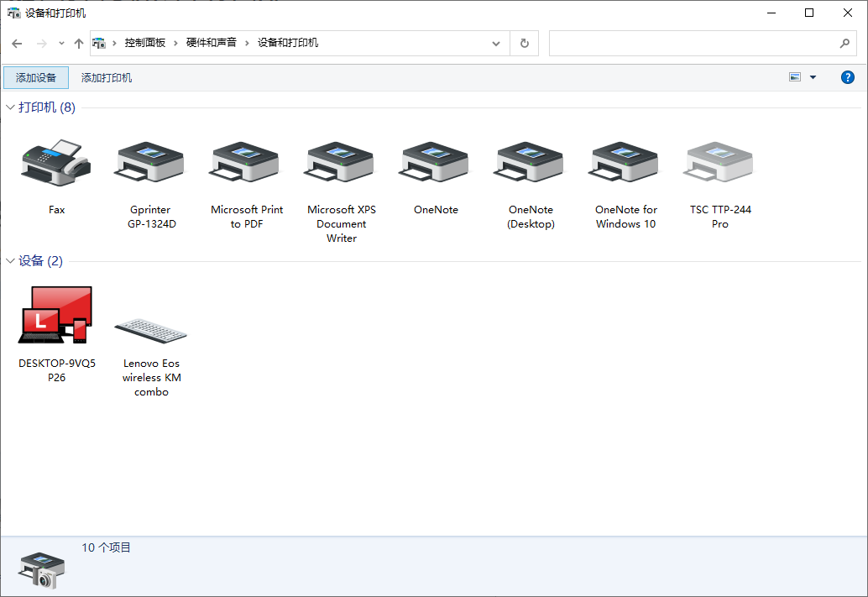Select the Gprinter GP-1324D printer
The image size is (868, 597).
152,162
